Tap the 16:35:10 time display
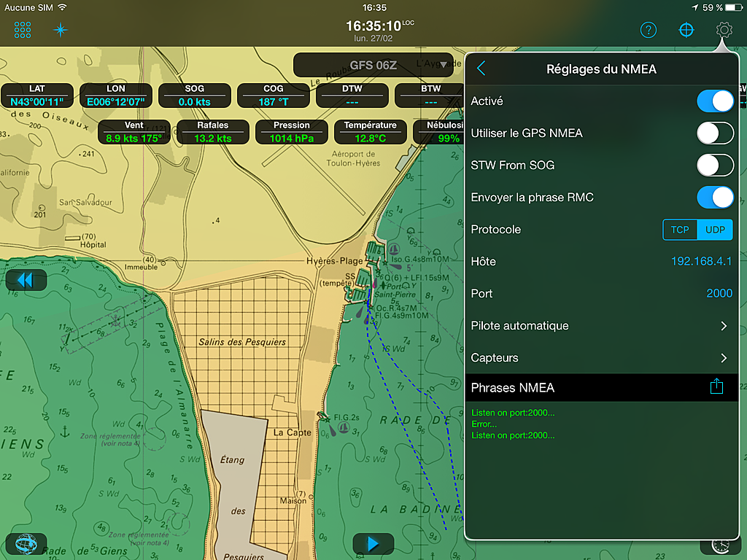This screenshot has width=747, height=560. click(373, 26)
